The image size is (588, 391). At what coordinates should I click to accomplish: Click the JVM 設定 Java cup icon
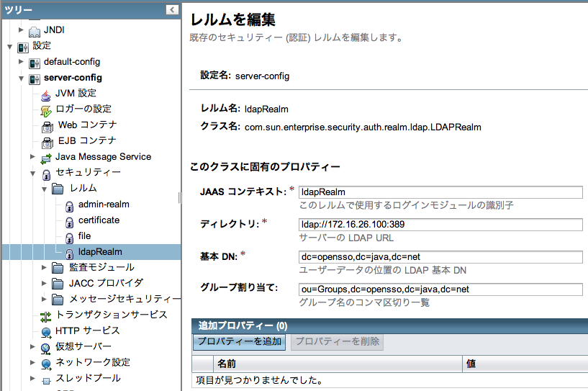46,94
